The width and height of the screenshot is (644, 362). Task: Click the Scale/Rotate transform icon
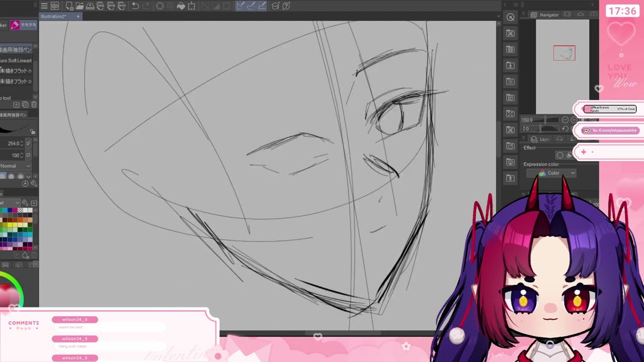(x=192, y=6)
